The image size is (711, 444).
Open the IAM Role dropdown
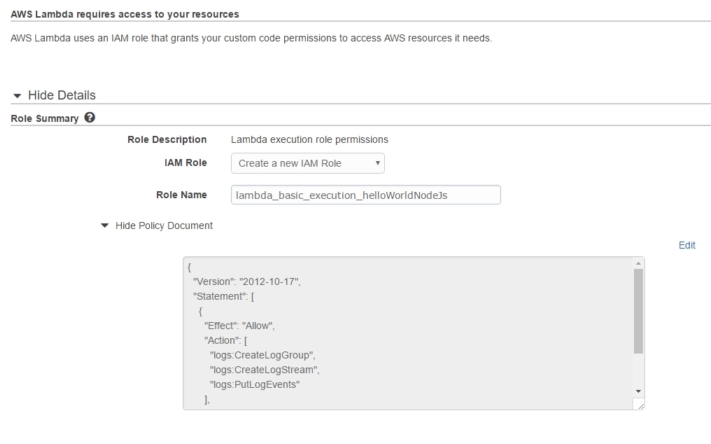308,163
